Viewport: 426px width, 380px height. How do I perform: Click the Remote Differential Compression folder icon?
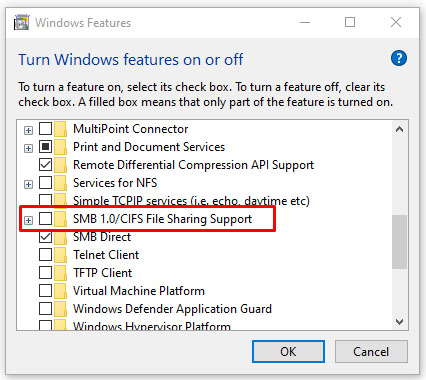60,165
